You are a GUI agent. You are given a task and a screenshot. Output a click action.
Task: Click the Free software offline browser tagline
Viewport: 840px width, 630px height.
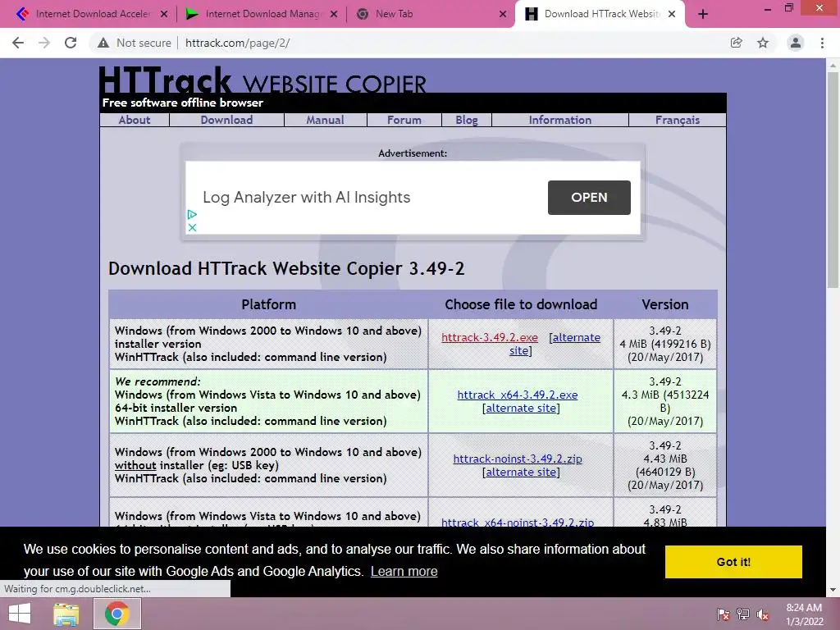[x=183, y=103]
